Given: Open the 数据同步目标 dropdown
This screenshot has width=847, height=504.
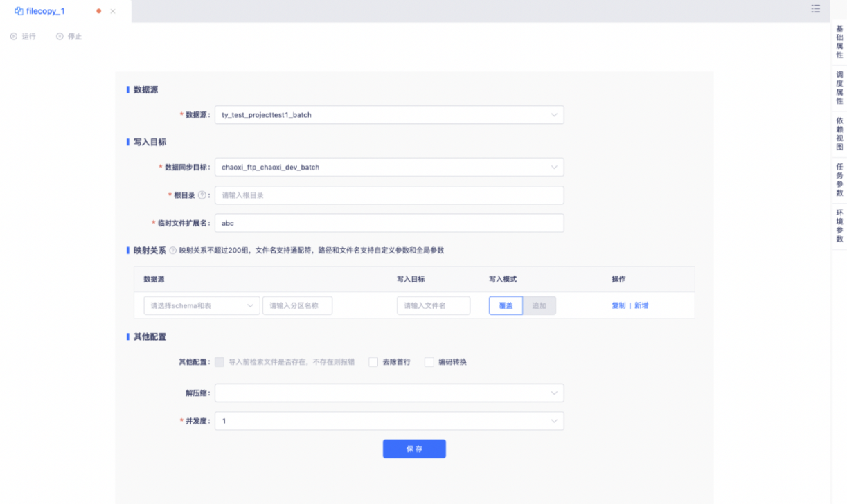Looking at the screenshot, I should coord(389,167).
